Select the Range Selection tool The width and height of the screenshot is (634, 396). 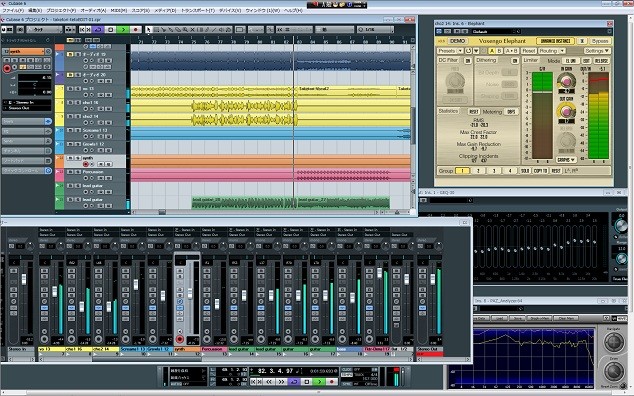coord(157,30)
